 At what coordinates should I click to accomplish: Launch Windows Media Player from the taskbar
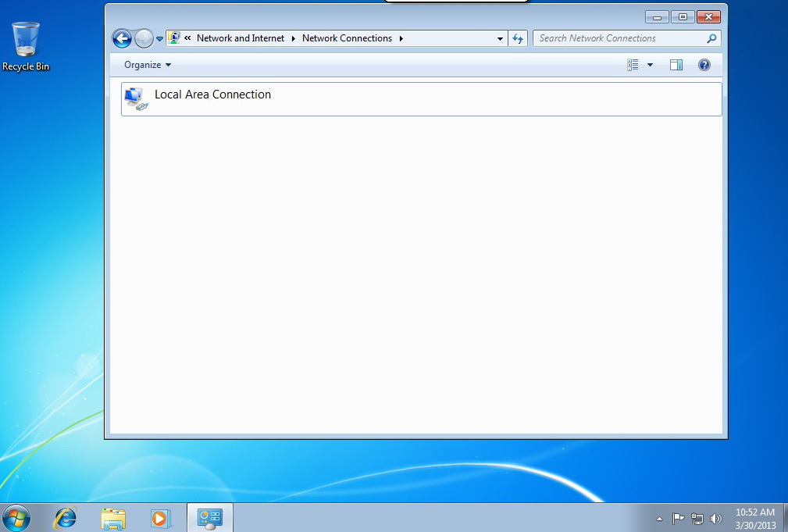click(160, 518)
